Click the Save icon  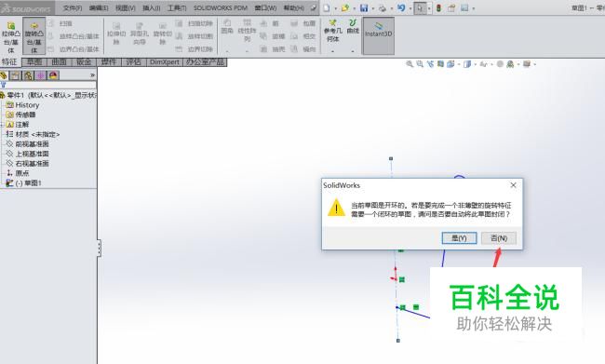coord(364,7)
